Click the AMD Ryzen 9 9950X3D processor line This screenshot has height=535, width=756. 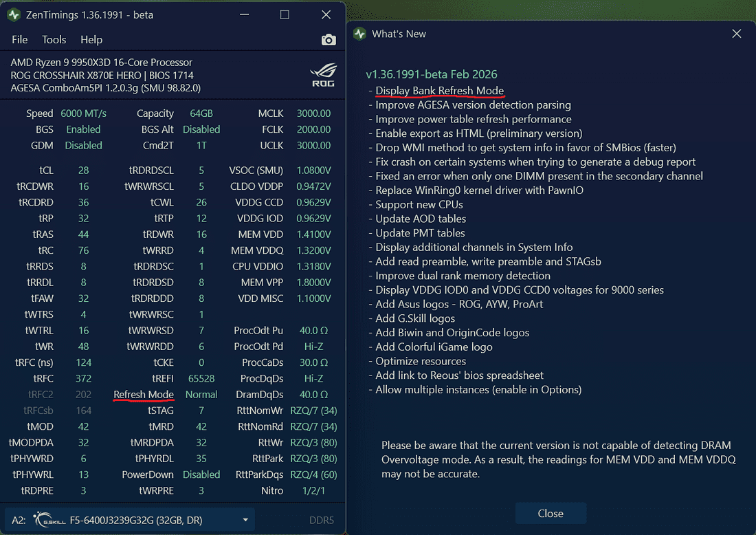(101, 62)
